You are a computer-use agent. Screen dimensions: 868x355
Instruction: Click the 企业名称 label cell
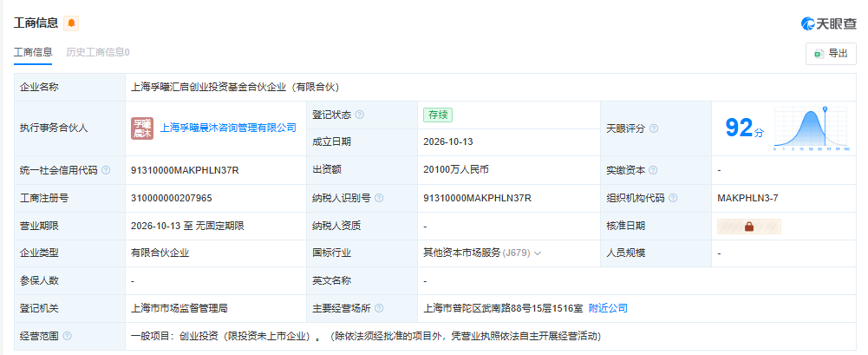(69, 87)
